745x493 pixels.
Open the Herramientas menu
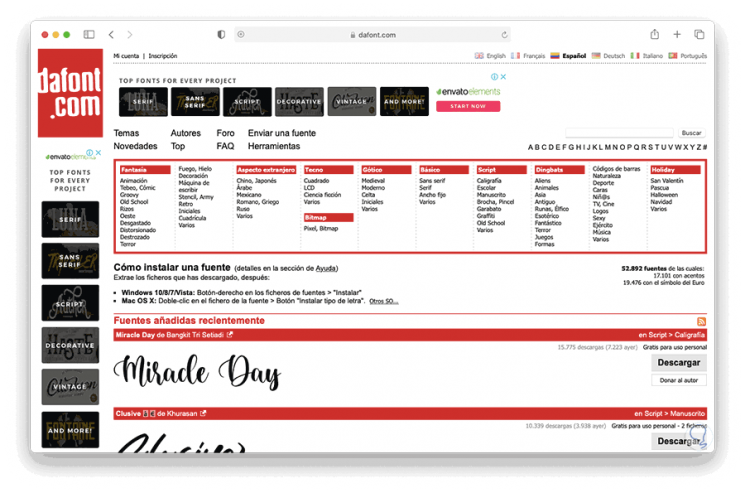[x=274, y=146]
